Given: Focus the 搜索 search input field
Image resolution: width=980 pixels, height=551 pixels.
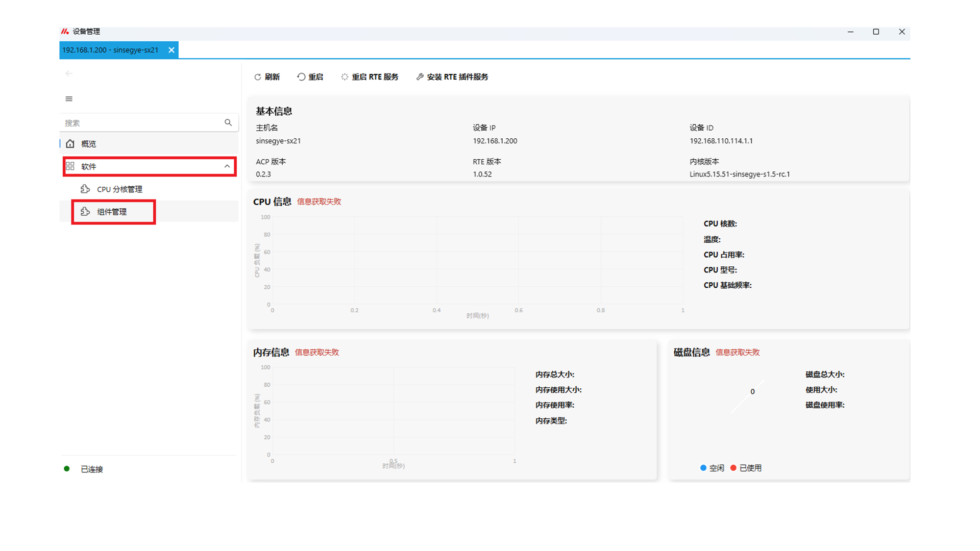Looking at the screenshot, I should [140, 123].
